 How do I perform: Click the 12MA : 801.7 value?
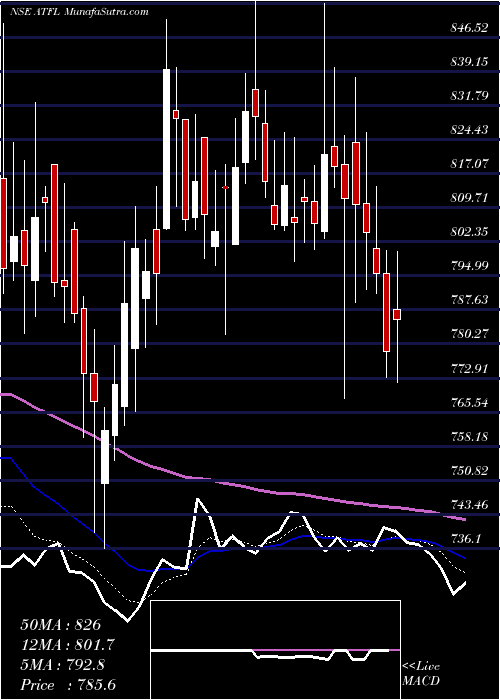pos(68,645)
